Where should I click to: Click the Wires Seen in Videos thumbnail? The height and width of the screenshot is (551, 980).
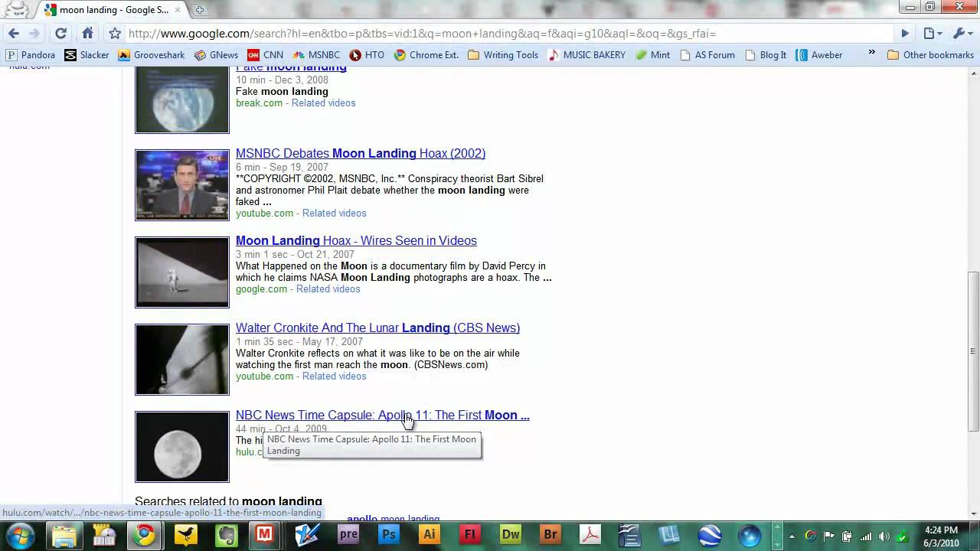[x=182, y=272]
